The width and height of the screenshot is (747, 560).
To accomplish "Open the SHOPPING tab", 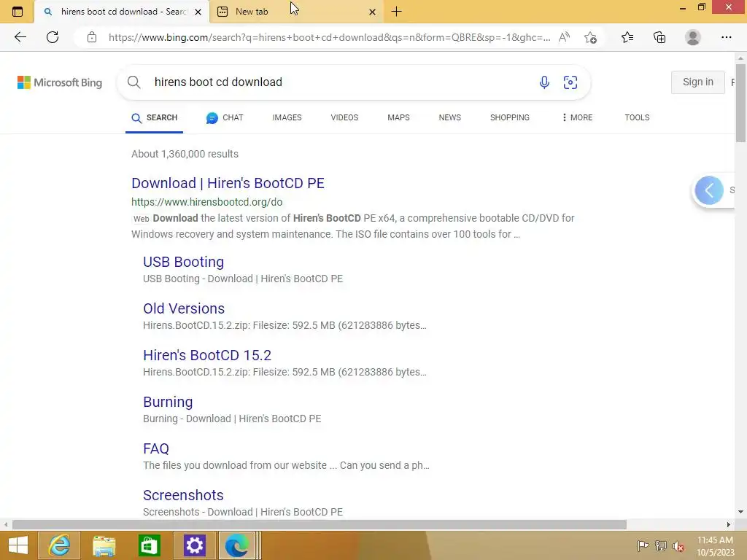I will [x=510, y=117].
